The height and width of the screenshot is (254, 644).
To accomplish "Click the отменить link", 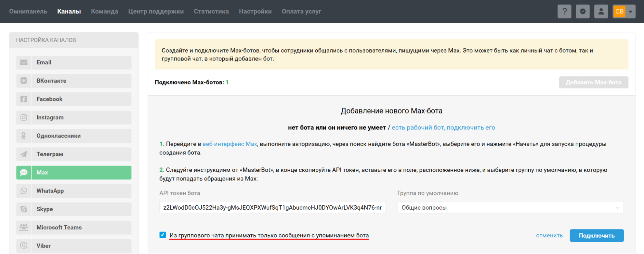I will point(549,236).
